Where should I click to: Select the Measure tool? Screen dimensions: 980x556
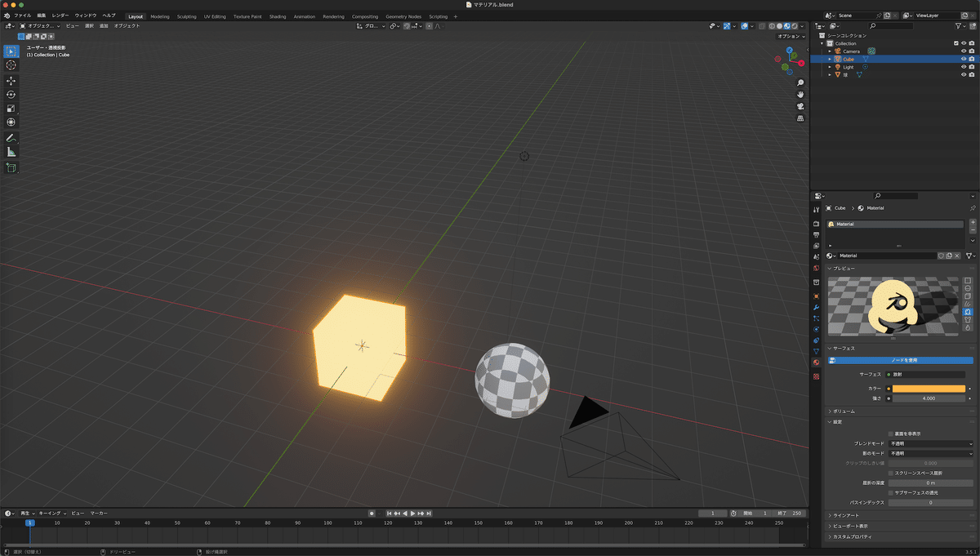(x=11, y=152)
